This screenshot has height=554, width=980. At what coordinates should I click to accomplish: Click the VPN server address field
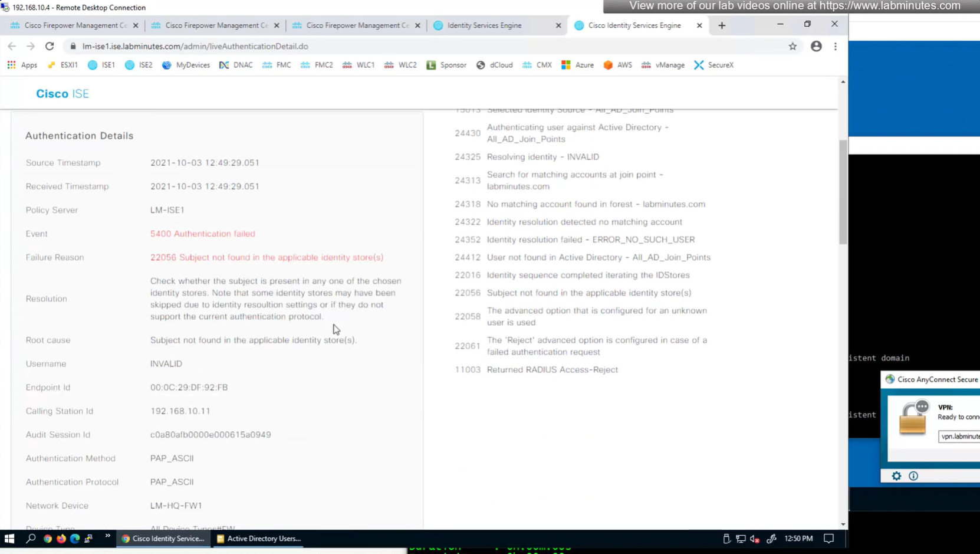point(960,437)
